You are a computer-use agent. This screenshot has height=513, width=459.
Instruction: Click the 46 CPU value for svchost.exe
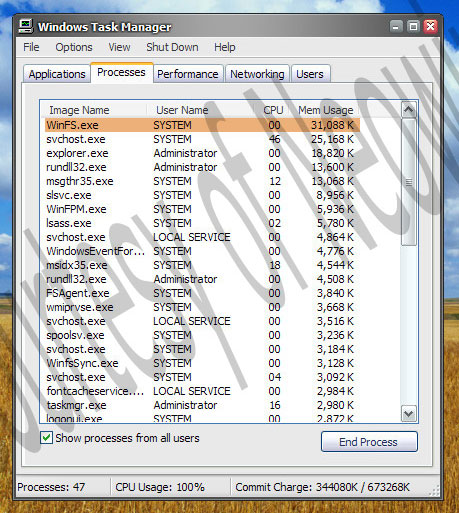tap(274, 139)
